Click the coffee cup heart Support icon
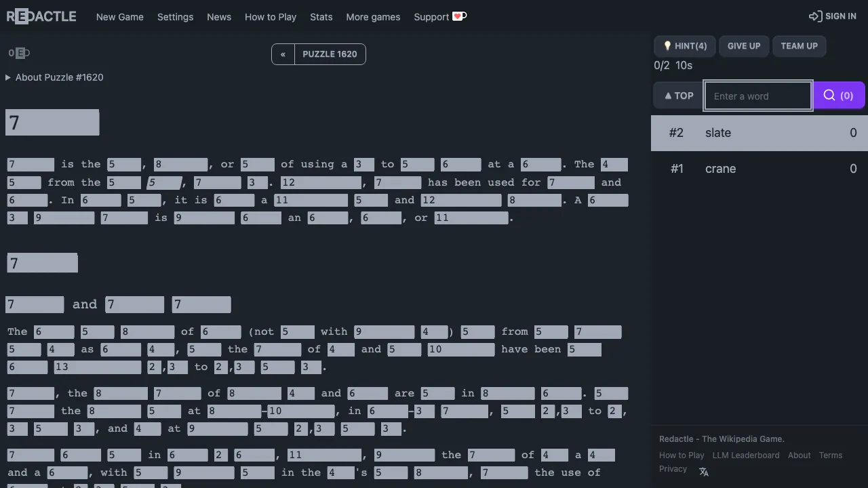The height and width of the screenshot is (488, 868). (x=460, y=16)
